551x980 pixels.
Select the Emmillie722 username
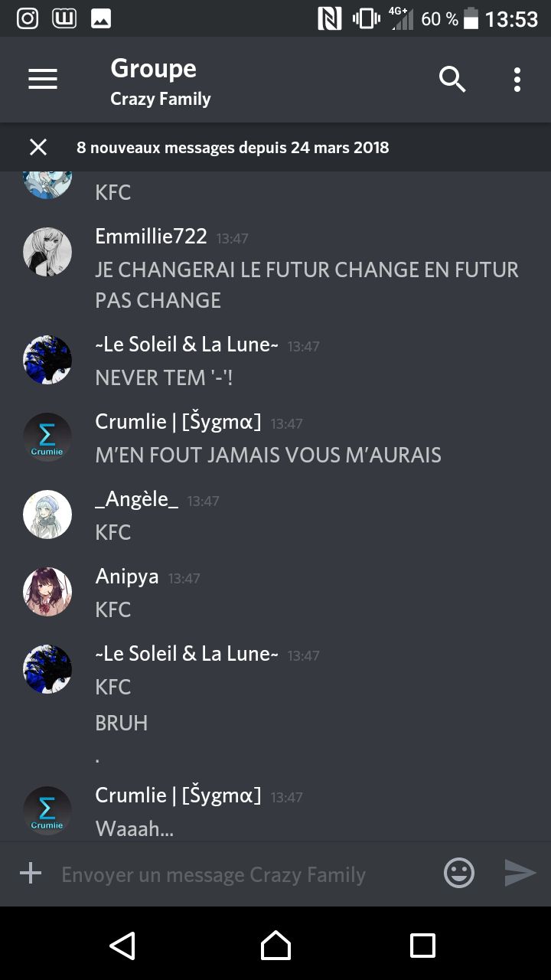pos(151,237)
